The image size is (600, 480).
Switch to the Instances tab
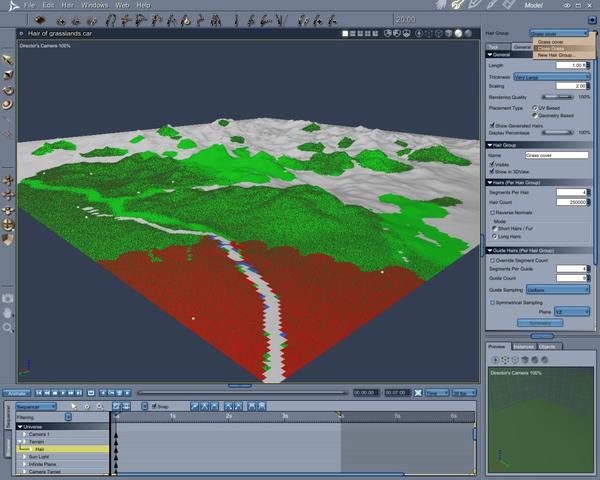point(523,346)
